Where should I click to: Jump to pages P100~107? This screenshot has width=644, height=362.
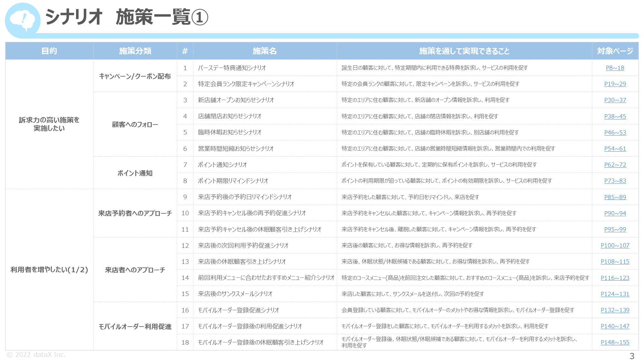[x=615, y=246]
